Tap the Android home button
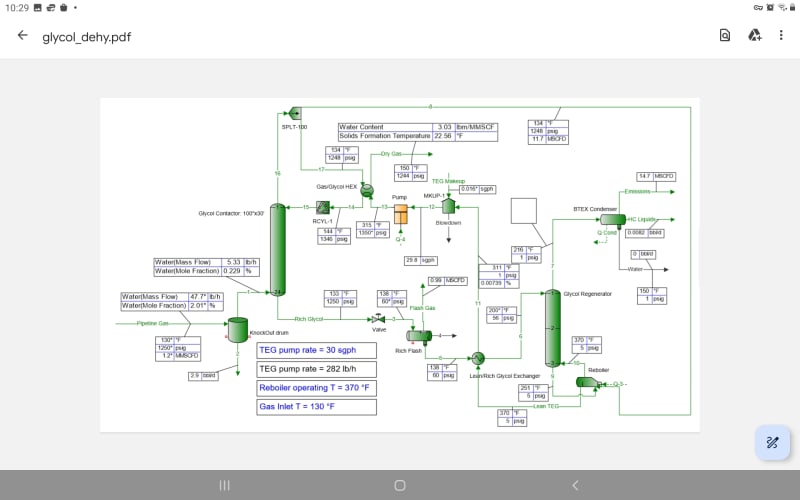The image size is (800, 500). (400, 485)
